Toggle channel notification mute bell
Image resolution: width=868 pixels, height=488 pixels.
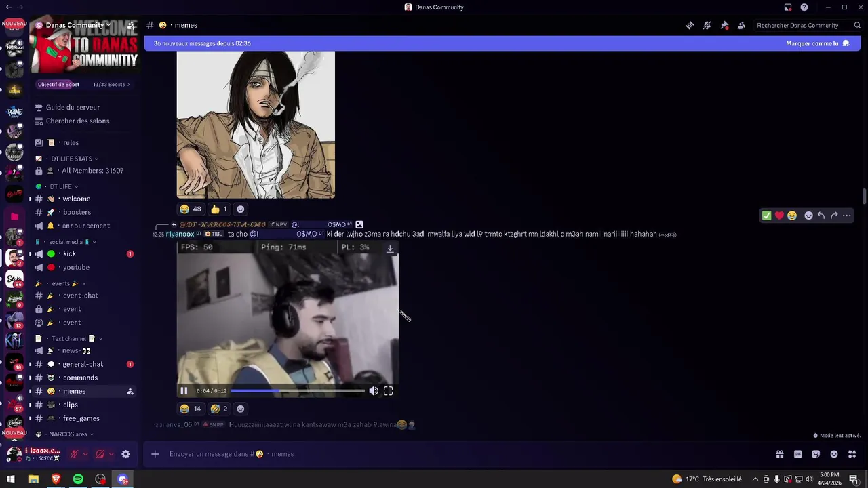(707, 25)
